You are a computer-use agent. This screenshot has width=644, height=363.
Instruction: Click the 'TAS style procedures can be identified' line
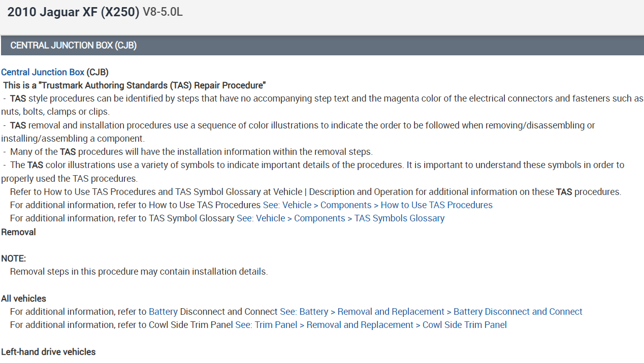tap(325, 98)
